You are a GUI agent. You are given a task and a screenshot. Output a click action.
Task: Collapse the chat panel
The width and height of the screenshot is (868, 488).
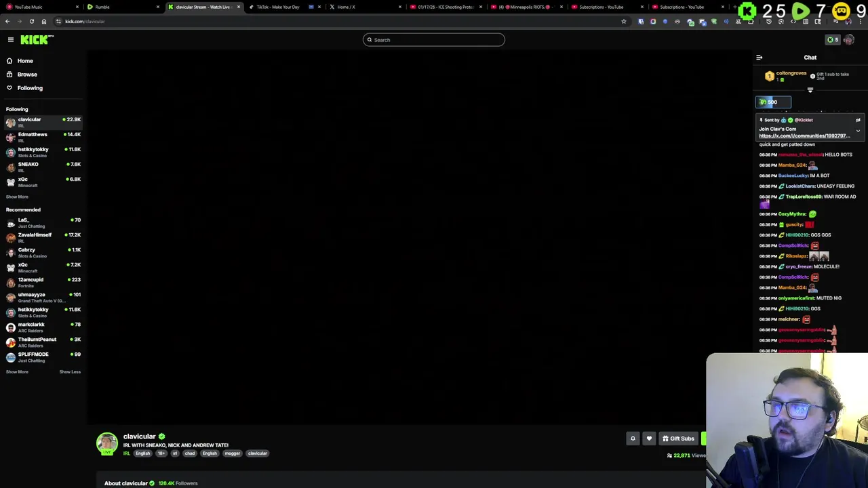[759, 58]
